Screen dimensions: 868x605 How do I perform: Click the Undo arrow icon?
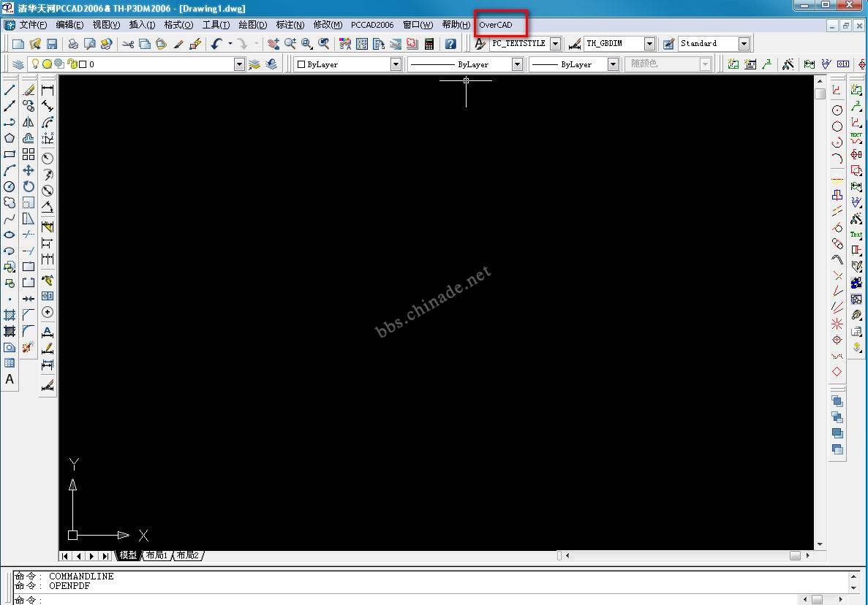tap(216, 44)
